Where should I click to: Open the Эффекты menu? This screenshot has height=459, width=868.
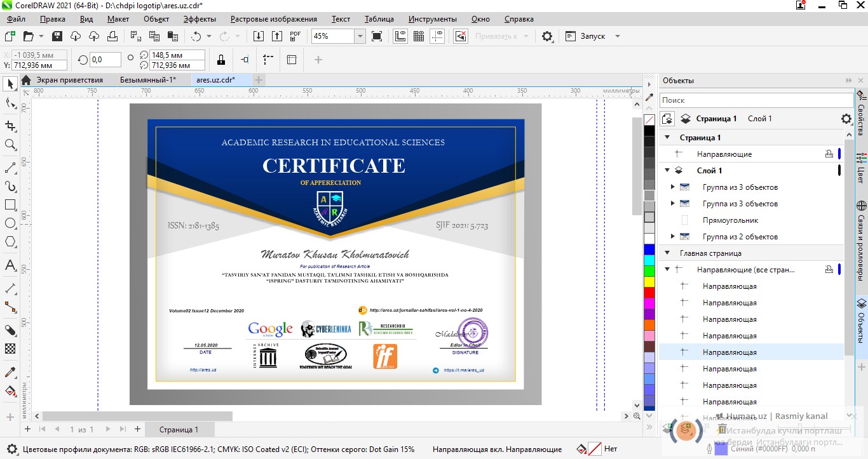pyautogui.click(x=200, y=19)
